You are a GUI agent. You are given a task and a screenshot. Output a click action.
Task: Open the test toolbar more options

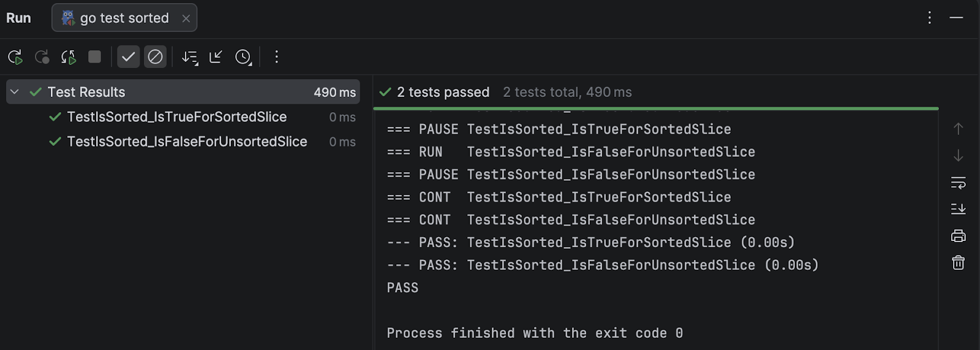pos(277,57)
